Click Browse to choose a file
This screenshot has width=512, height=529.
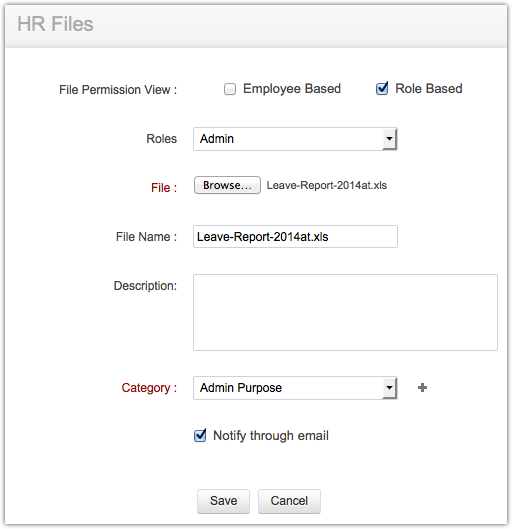click(227, 185)
